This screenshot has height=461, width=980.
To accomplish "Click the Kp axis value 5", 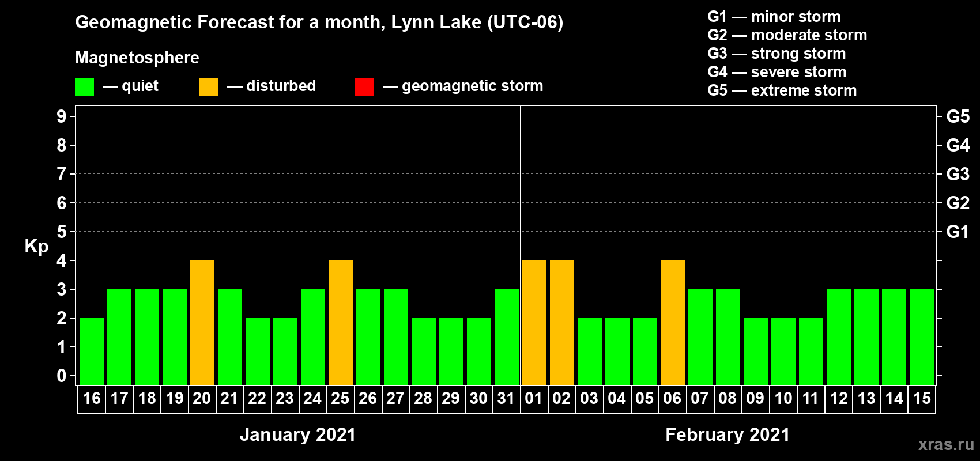I will (62, 232).
